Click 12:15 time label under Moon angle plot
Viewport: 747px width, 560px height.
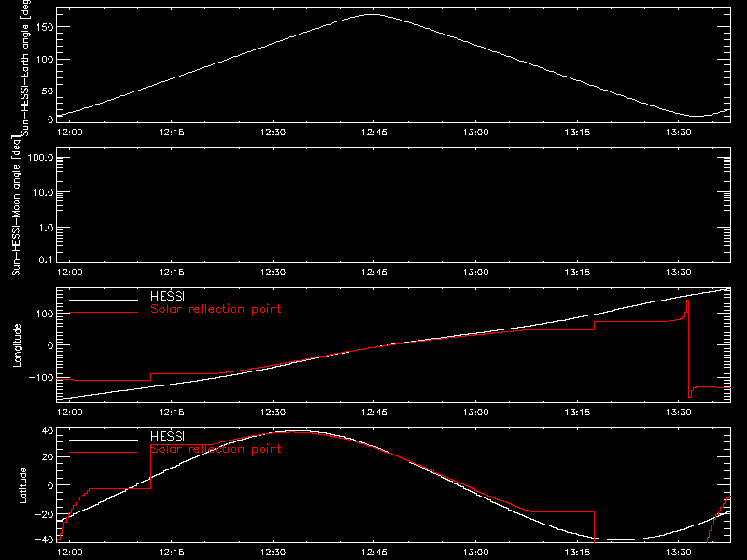point(172,273)
